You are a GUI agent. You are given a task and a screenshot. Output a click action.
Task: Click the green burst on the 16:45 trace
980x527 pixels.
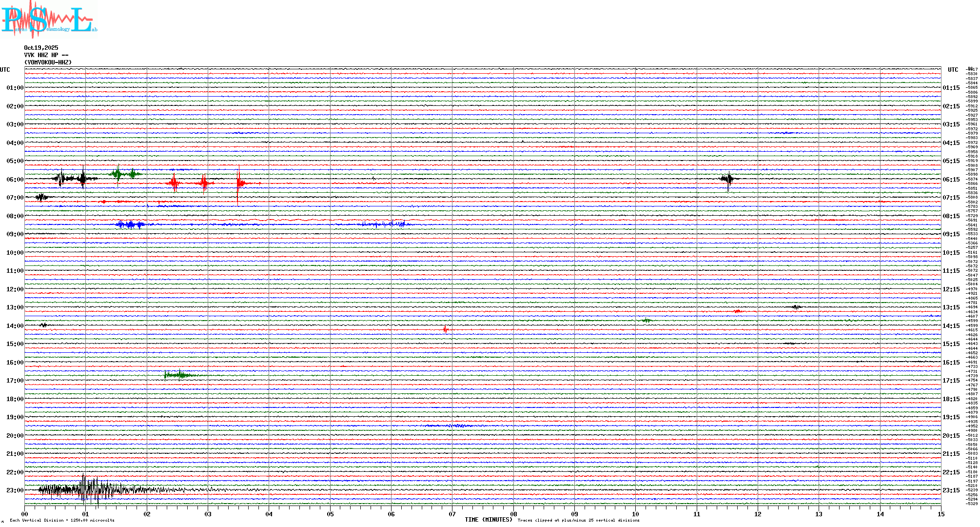179,375
